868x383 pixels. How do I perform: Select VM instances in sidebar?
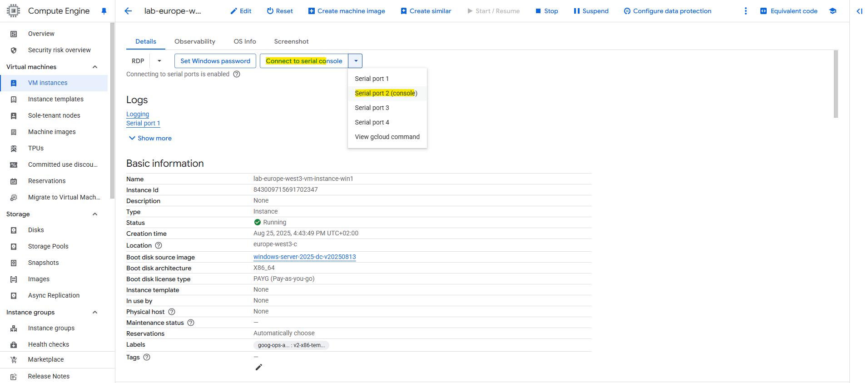54,83
